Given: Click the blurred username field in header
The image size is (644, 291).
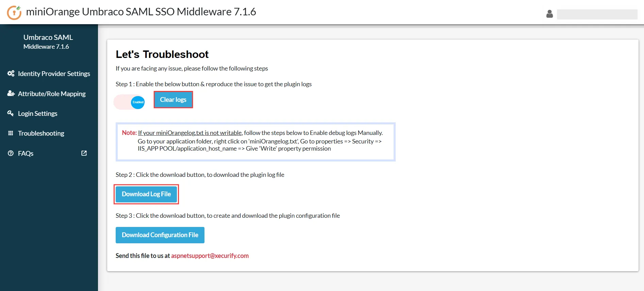Looking at the screenshot, I should [597, 14].
